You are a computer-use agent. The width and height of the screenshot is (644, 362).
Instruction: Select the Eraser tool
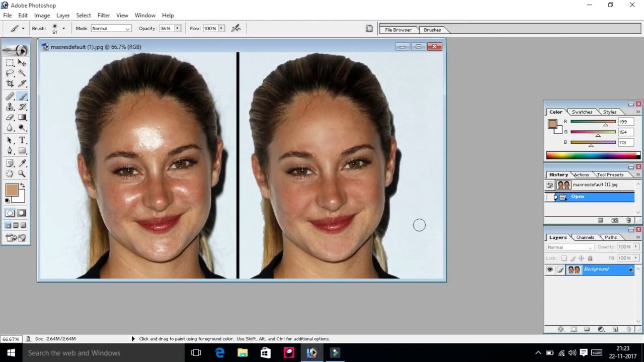coord(10,118)
